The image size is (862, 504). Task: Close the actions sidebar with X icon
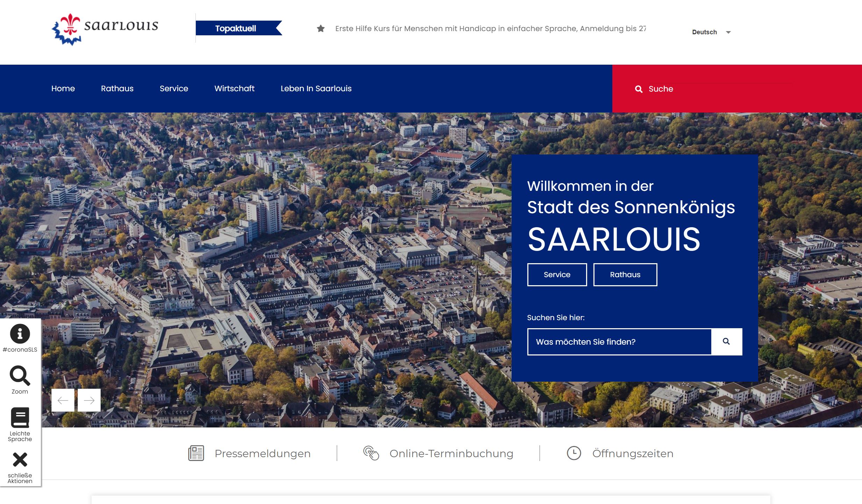click(x=20, y=460)
